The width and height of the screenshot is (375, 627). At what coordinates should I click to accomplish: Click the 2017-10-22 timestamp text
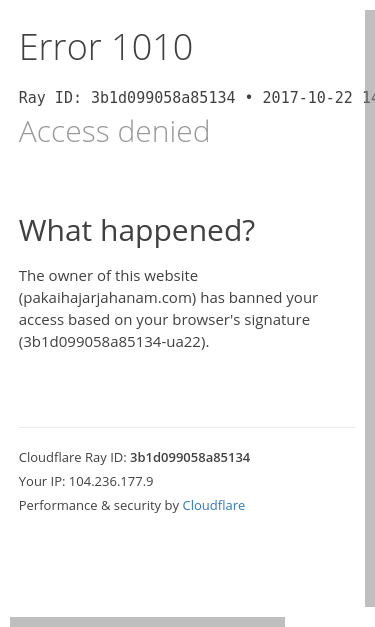click(x=307, y=98)
